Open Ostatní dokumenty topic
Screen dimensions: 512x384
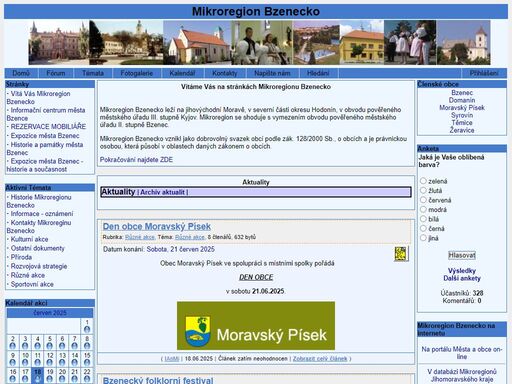38,248
